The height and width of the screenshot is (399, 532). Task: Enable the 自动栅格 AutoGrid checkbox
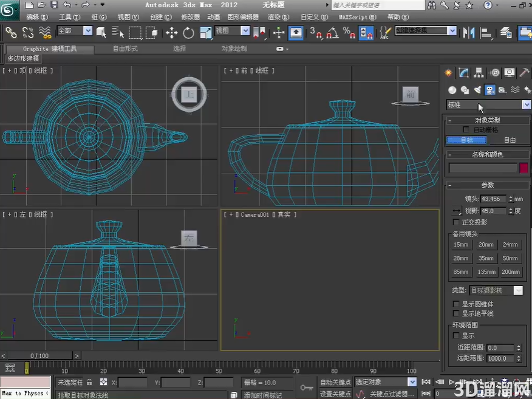(x=466, y=129)
